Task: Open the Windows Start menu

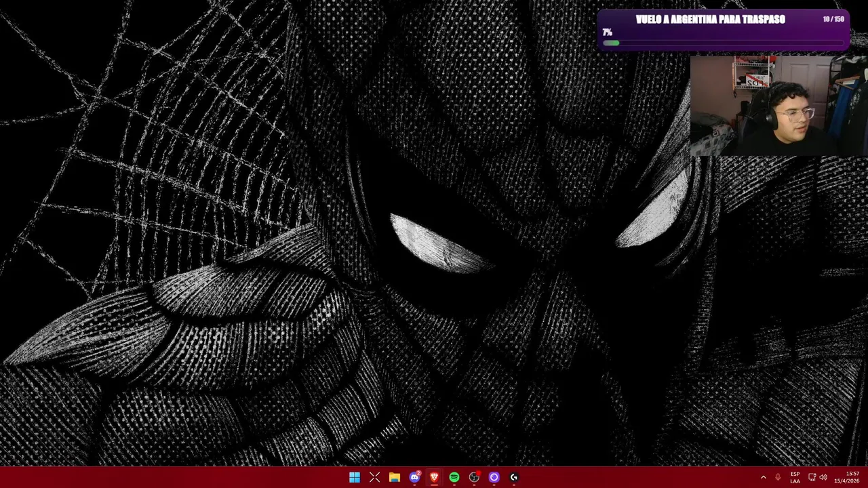Action: tap(355, 477)
